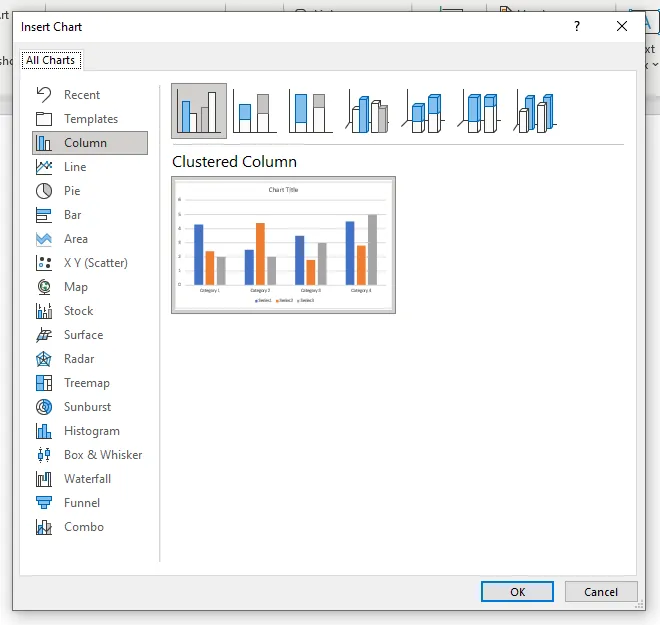Click the Clustered Column subtype icon
Image resolution: width=660 pixels, height=625 pixels.
tap(199, 111)
